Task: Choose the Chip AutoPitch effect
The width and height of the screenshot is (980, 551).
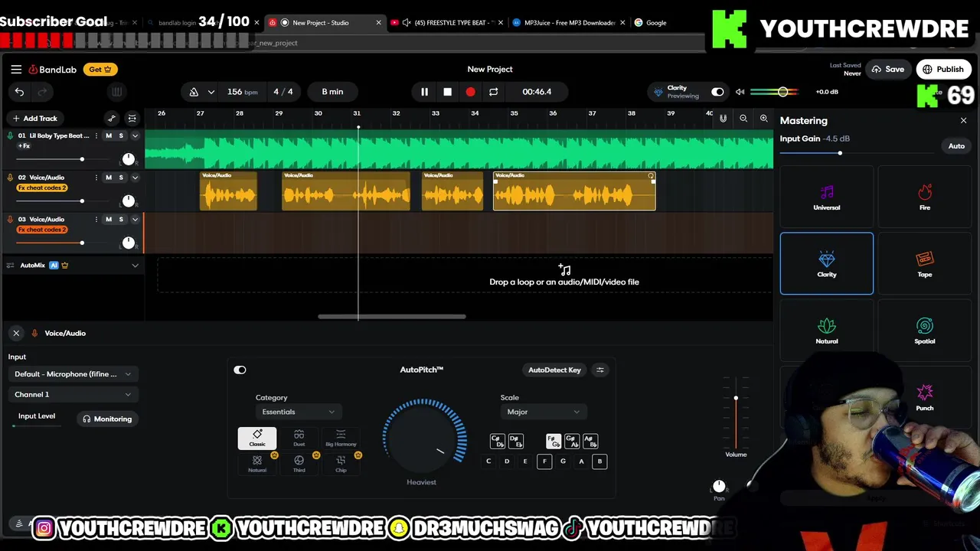Action: coord(341,464)
